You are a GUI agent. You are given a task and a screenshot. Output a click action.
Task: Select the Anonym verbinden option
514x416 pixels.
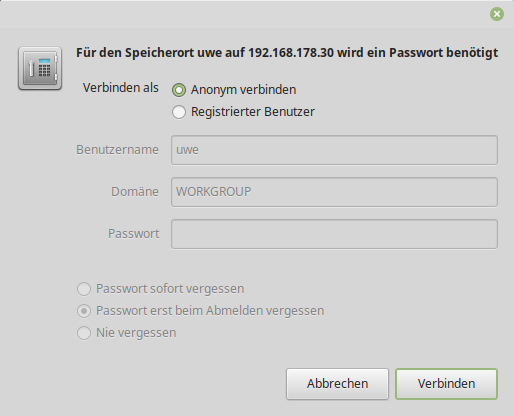pos(179,90)
